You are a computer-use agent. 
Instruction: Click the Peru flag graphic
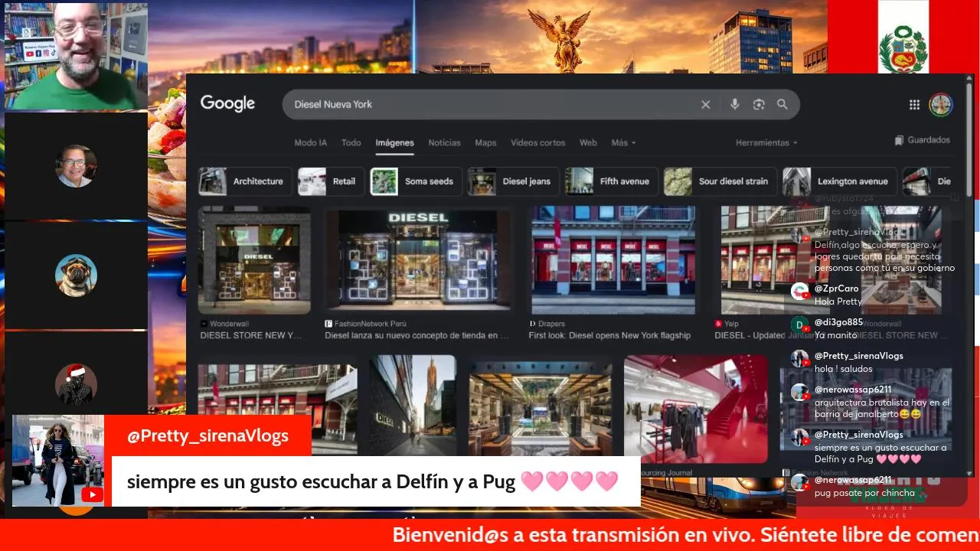(903, 37)
